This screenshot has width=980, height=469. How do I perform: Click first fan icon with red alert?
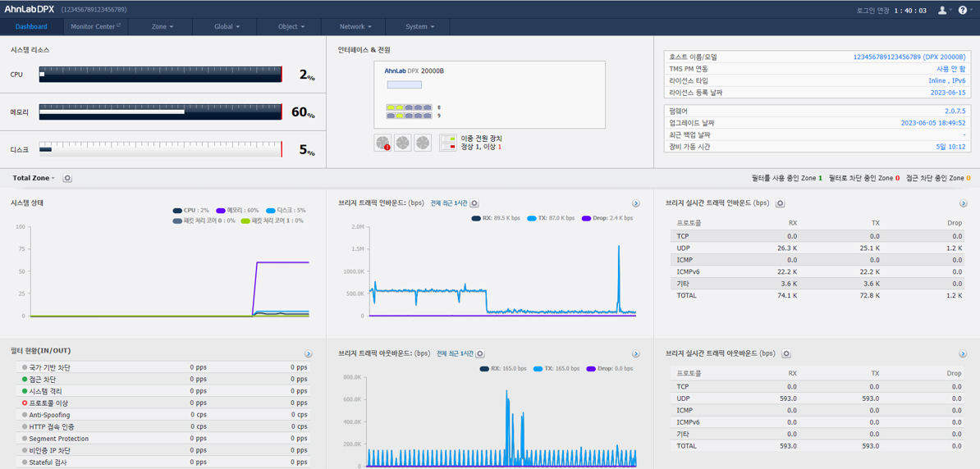pos(383,143)
